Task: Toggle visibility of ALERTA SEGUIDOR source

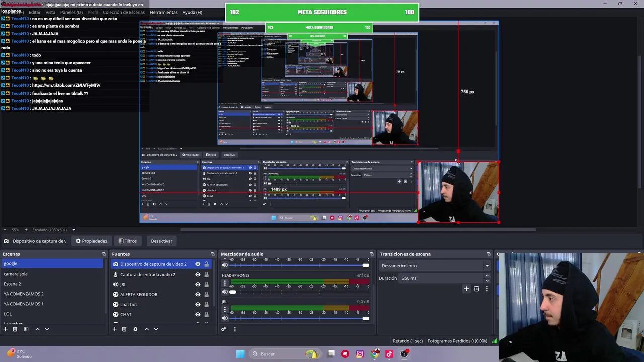Action: coord(198,294)
